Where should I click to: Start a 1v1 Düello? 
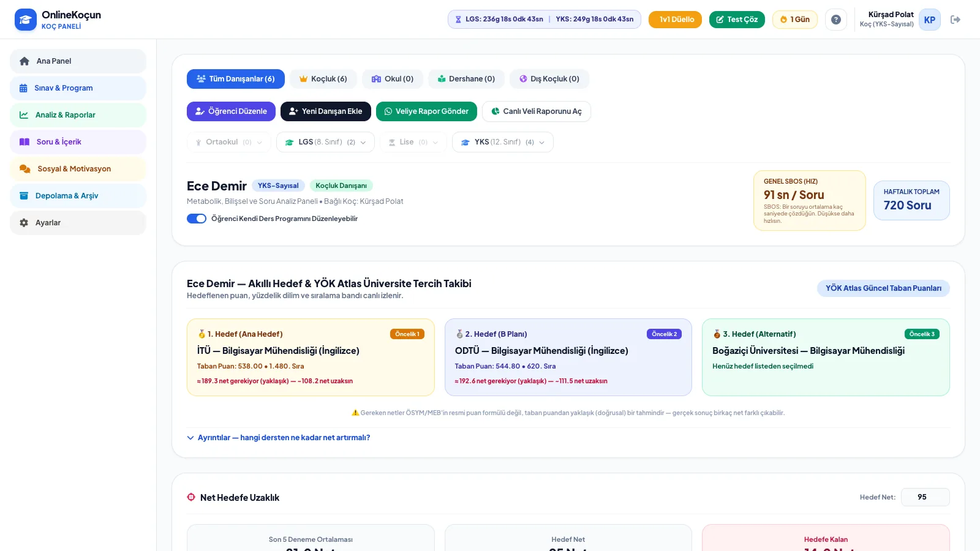point(675,20)
